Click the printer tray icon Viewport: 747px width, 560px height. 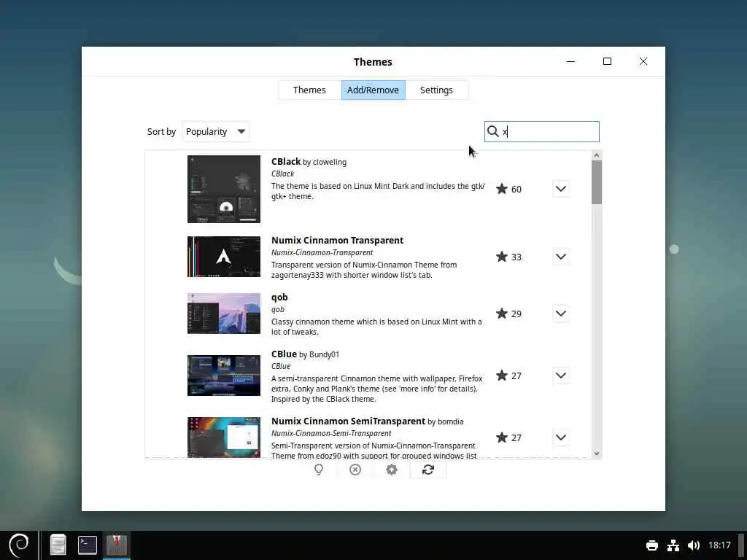click(651, 545)
